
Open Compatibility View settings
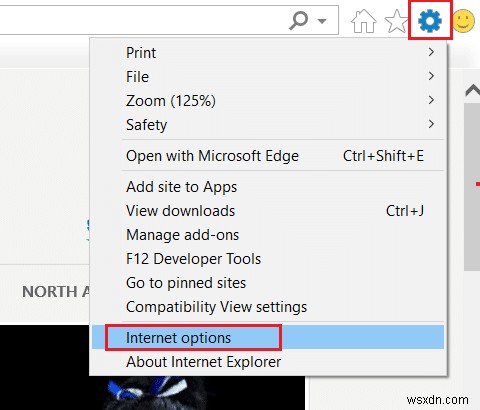pyautogui.click(x=268, y=307)
